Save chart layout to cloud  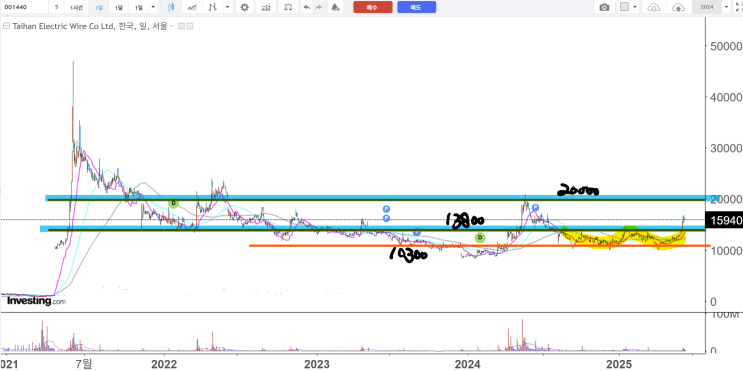click(x=679, y=7)
